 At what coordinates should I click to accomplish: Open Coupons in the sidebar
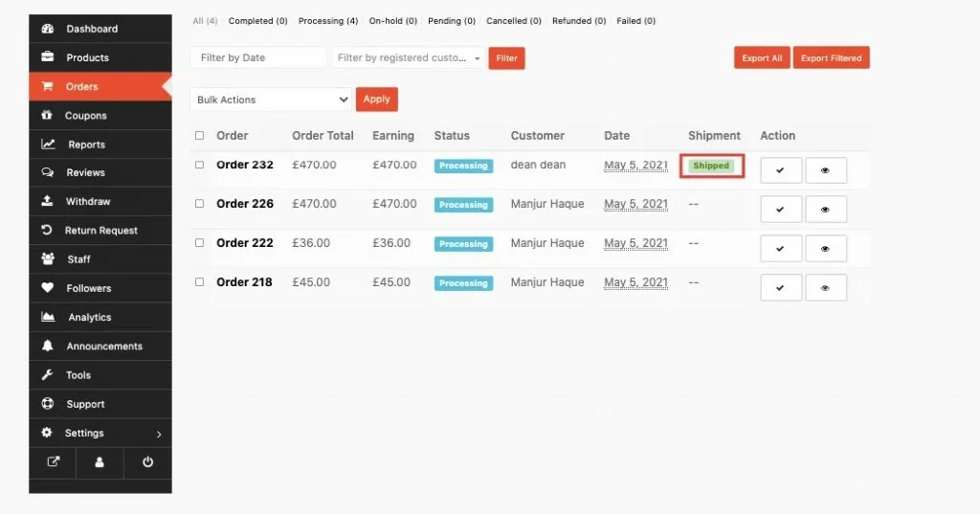point(100,116)
